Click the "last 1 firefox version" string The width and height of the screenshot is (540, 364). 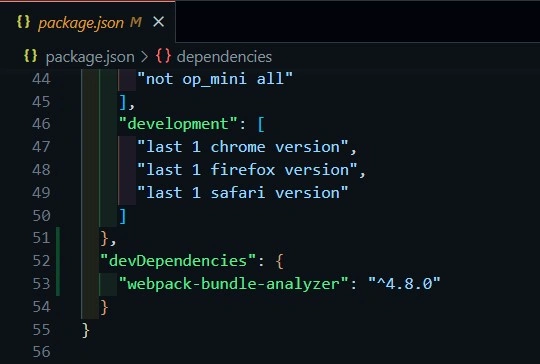[x=247, y=170]
